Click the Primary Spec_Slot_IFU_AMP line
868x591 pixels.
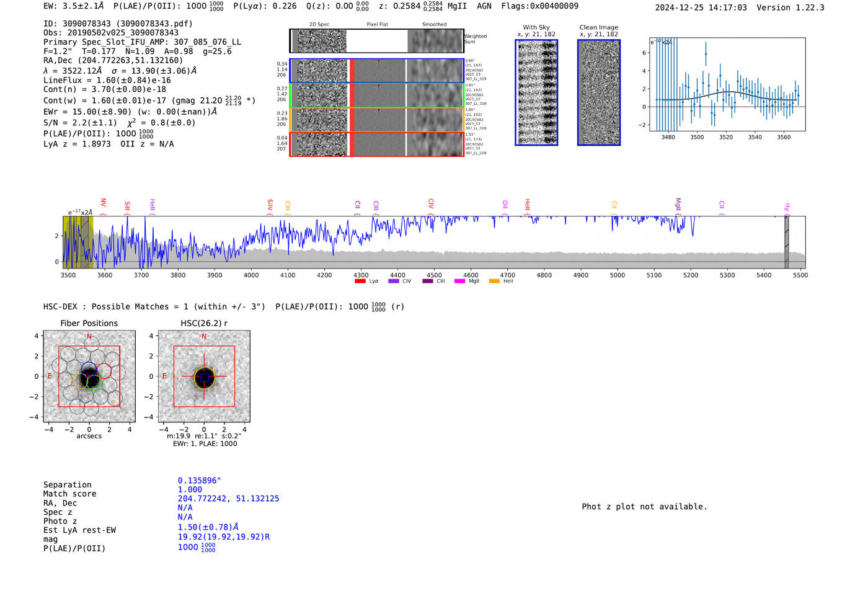pos(142,42)
